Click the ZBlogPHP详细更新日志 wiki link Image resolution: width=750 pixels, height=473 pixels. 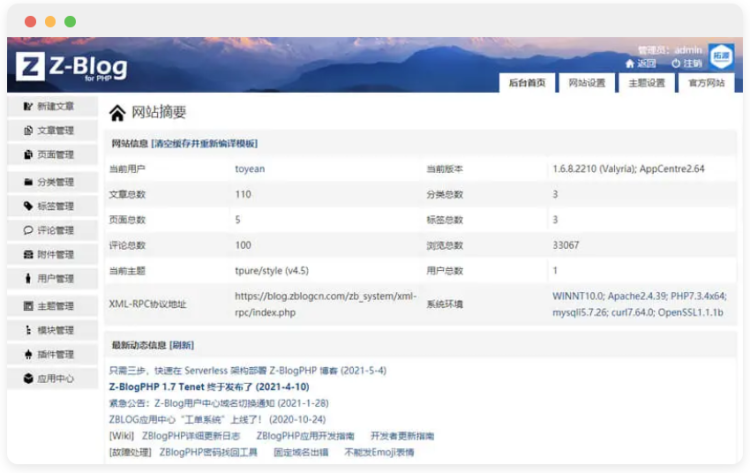pyautogui.click(x=191, y=436)
